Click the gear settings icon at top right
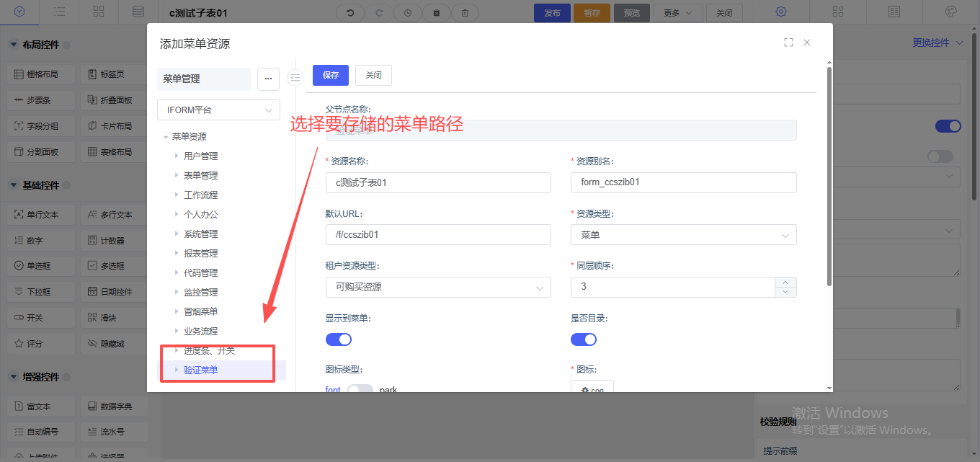The width and height of the screenshot is (980, 462). point(781,12)
